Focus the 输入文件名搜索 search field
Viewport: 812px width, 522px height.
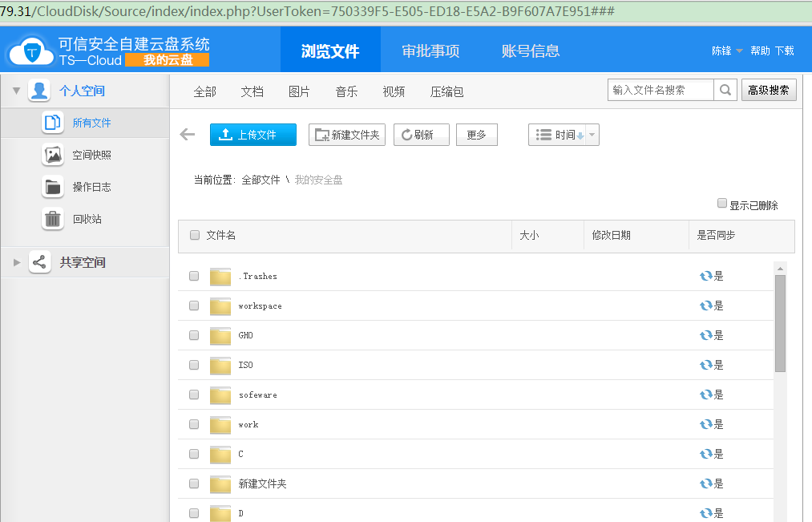(661, 90)
